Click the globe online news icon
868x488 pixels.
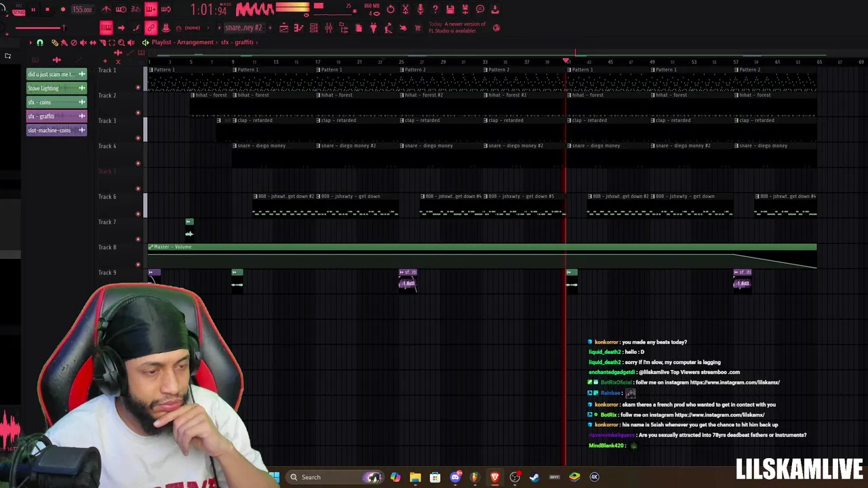point(496,28)
